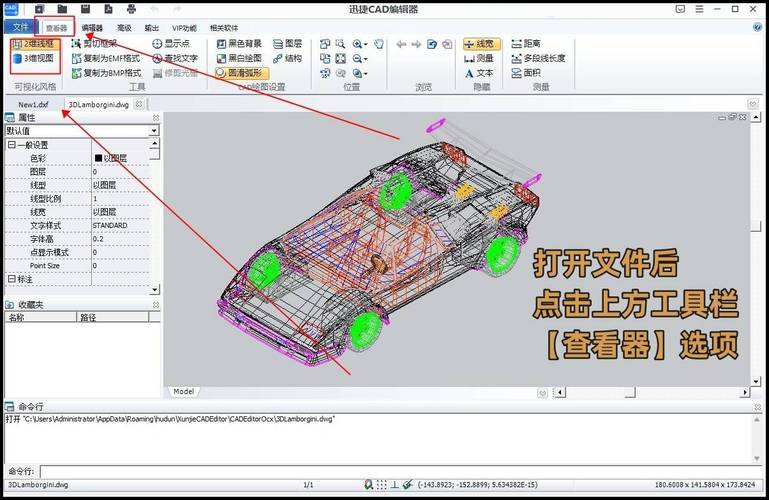Select the 面积 area measure tool
Viewport: 769px width, 500px height.
(526, 73)
